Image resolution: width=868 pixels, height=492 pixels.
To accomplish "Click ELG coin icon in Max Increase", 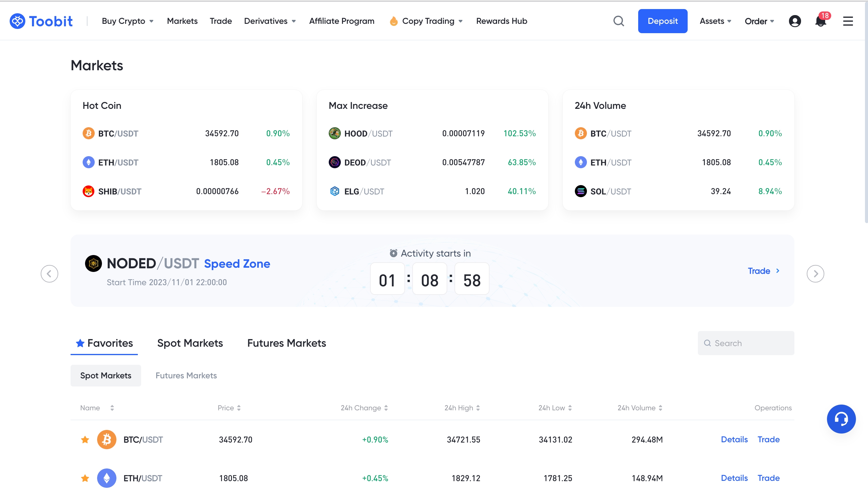I will pyautogui.click(x=335, y=191).
